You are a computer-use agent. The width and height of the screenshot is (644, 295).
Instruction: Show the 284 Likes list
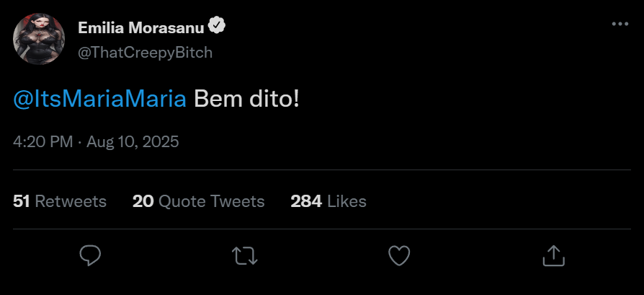(x=328, y=201)
